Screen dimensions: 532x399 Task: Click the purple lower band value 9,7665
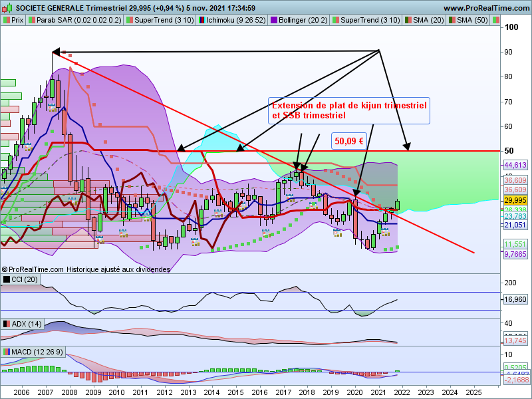click(x=515, y=254)
